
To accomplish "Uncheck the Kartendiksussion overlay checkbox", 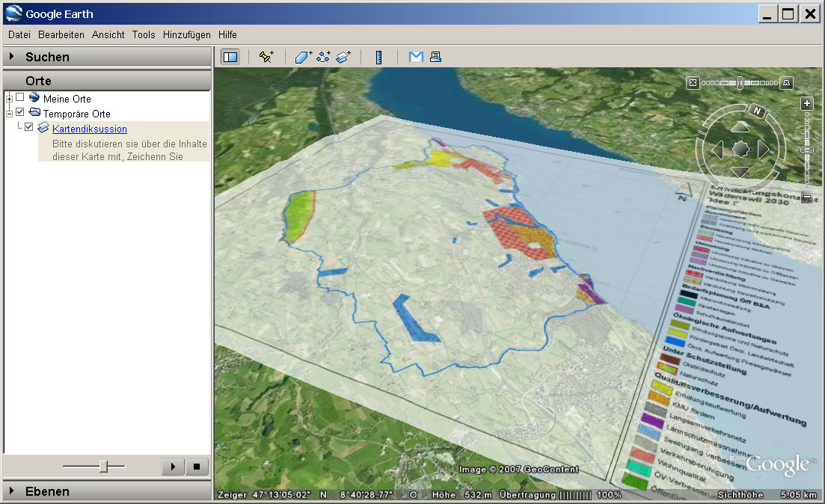I will (29, 128).
